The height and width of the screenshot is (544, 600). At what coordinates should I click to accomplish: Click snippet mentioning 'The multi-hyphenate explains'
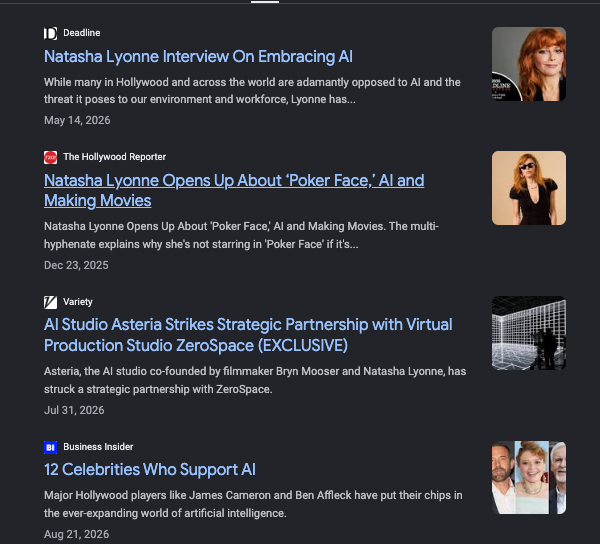[241, 235]
